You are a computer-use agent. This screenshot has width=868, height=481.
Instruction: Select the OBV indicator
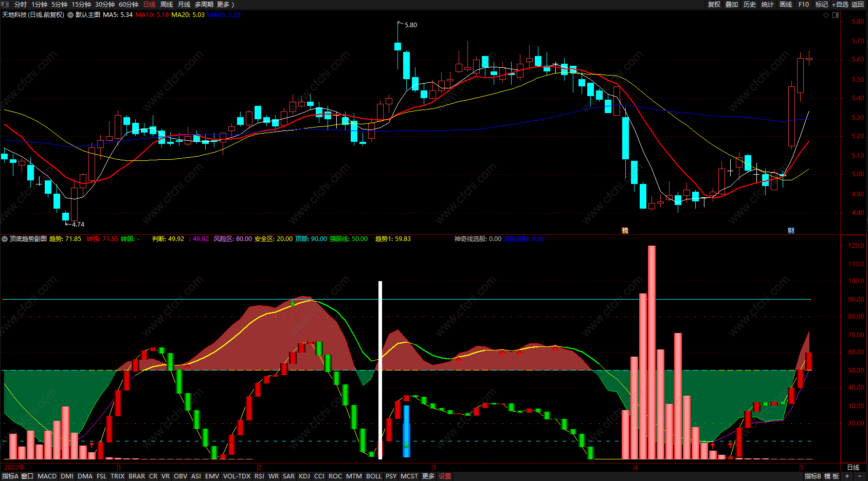(180, 476)
